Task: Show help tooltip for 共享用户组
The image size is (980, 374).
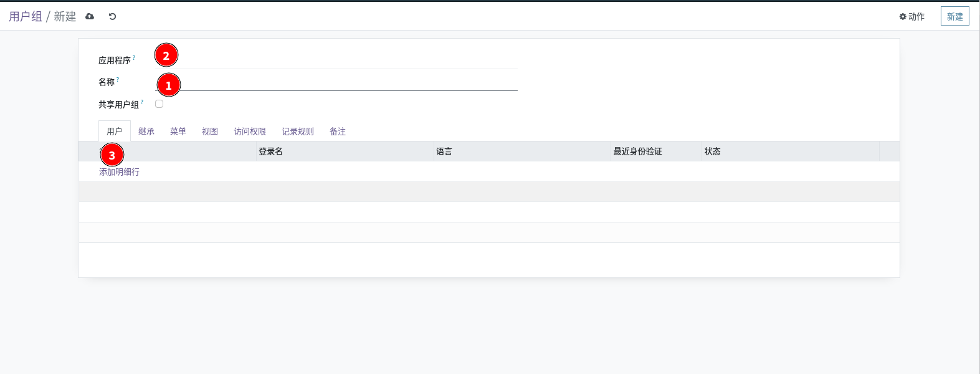Action: [x=142, y=102]
